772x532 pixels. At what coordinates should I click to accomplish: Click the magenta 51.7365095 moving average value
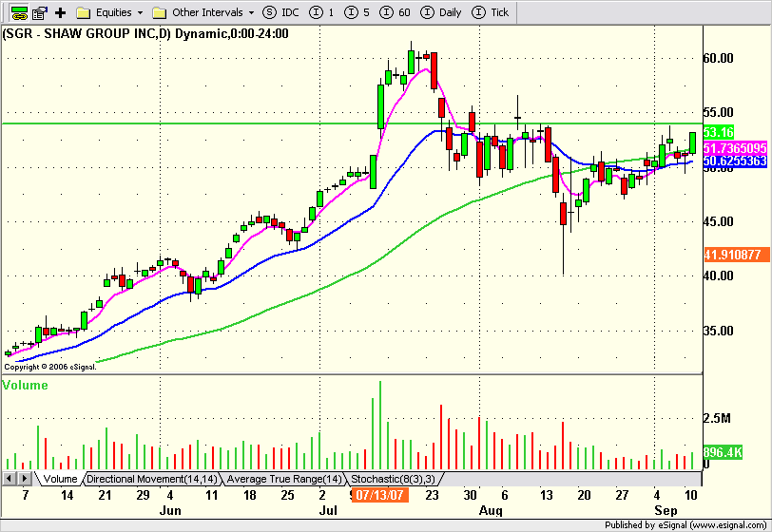coord(735,148)
